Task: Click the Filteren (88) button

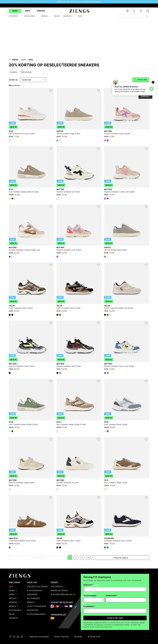Action: tap(141, 80)
